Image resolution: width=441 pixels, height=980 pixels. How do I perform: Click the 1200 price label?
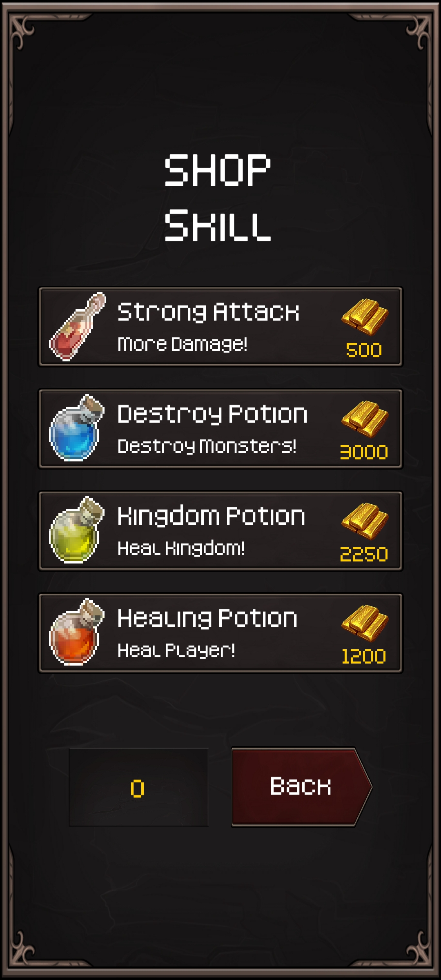point(364,657)
